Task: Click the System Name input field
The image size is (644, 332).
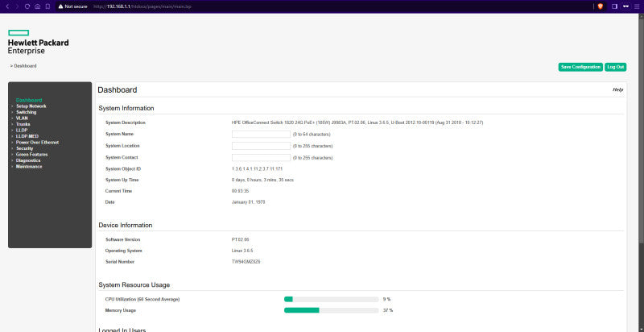Action: coord(261,135)
